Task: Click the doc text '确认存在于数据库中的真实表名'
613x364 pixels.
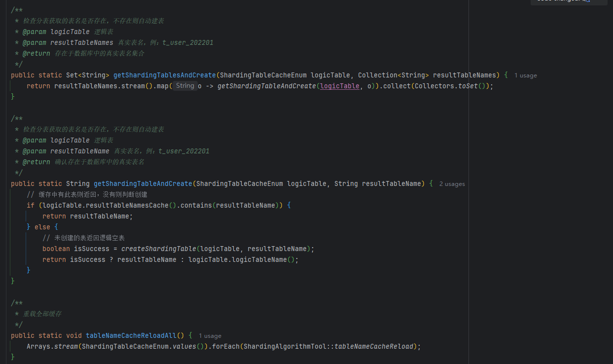Action: coord(100,162)
